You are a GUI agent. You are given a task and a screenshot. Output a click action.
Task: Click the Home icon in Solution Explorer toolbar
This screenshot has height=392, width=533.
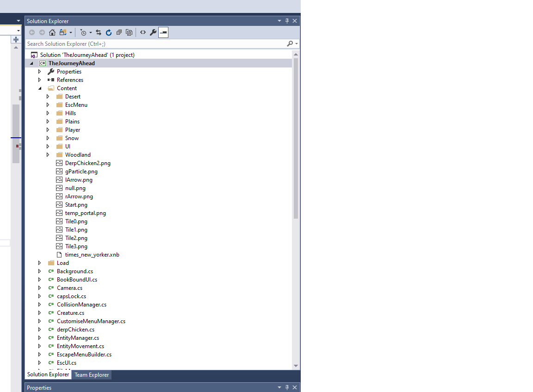click(x=52, y=32)
